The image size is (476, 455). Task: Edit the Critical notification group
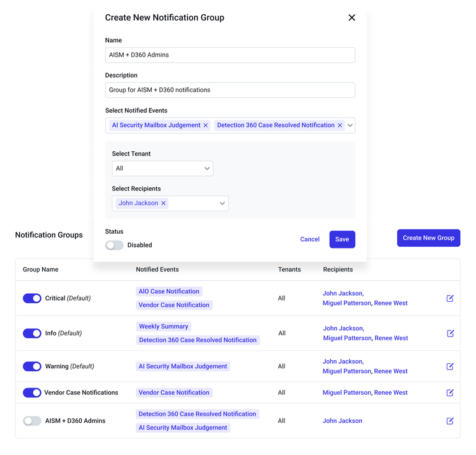tap(450, 298)
